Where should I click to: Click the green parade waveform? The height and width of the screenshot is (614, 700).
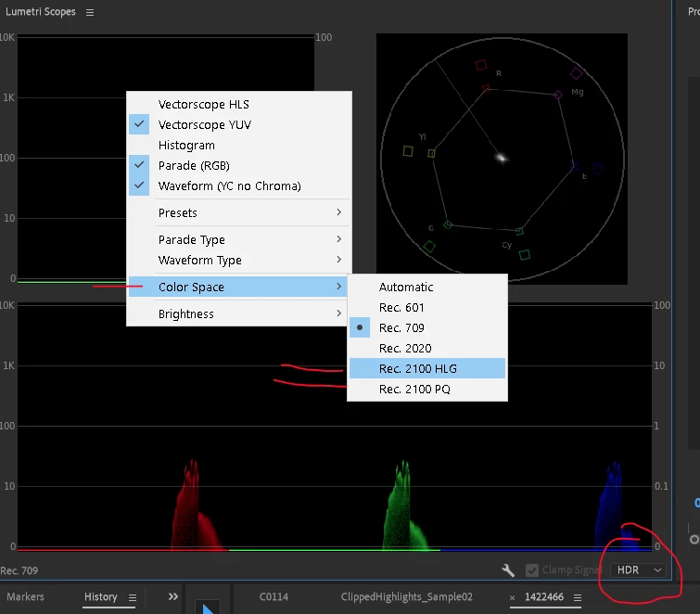click(x=405, y=505)
